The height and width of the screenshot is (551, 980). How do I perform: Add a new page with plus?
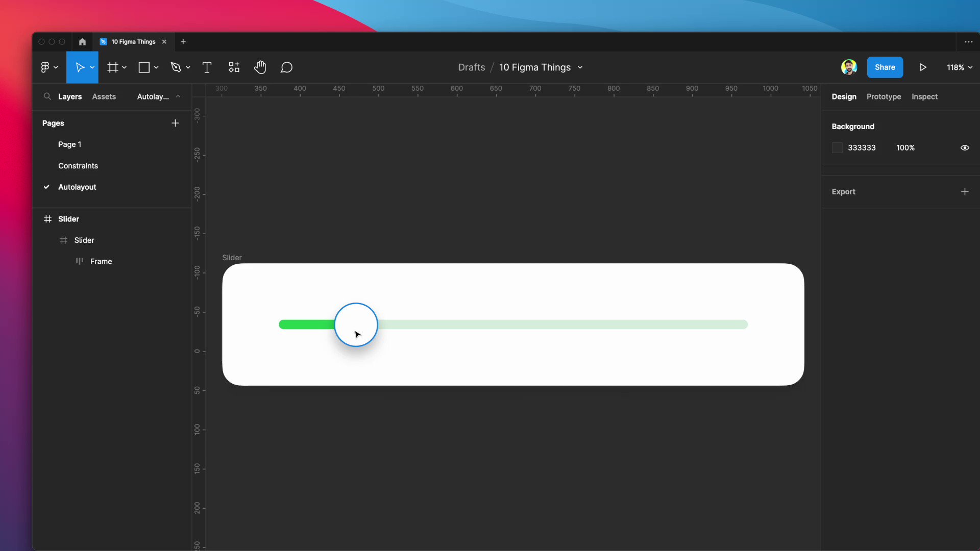tap(175, 123)
